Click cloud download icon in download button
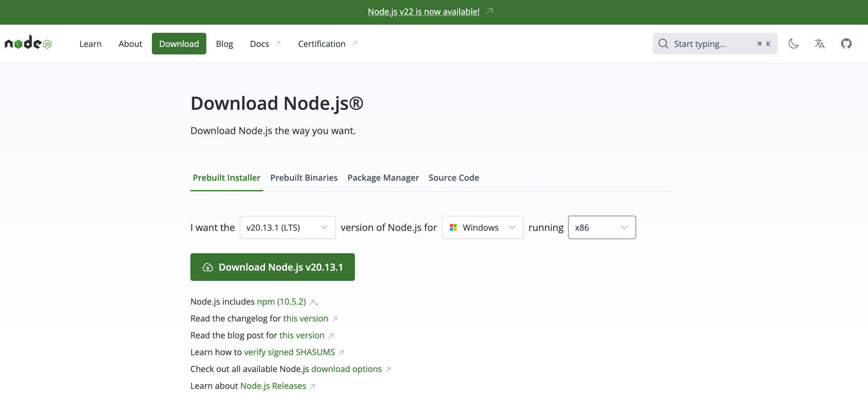This screenshot has height=415, width=868. pyautogui.click(x=208, y=267)
